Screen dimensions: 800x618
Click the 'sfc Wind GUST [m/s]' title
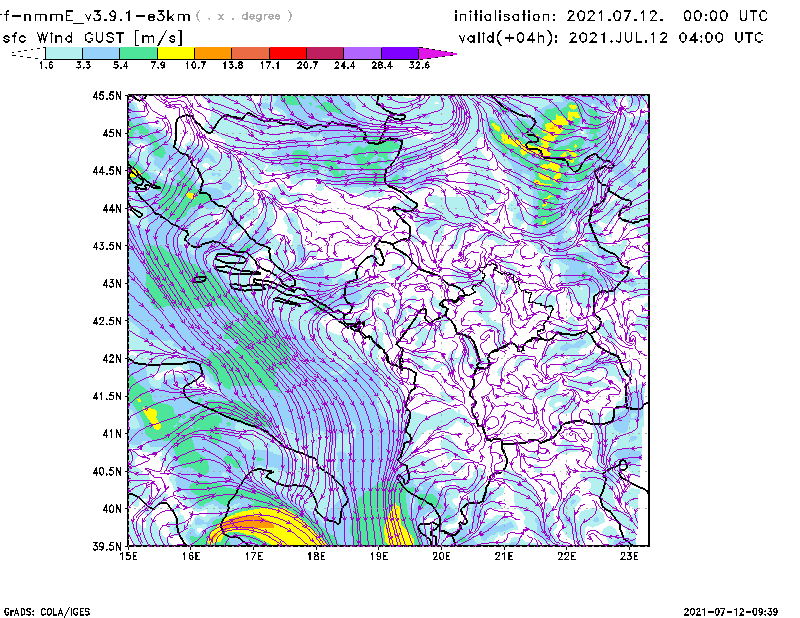[x=92, y=38]
